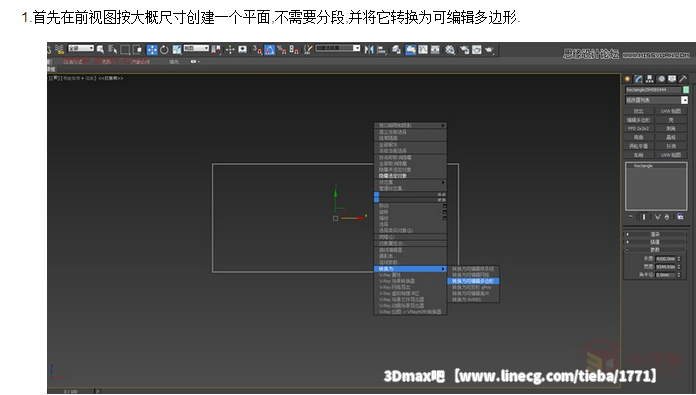The height and width of the screenshot is (395, 696).
Task: Choose 转换为可编辑网格 in submenu
Action: tap(473, 275)
